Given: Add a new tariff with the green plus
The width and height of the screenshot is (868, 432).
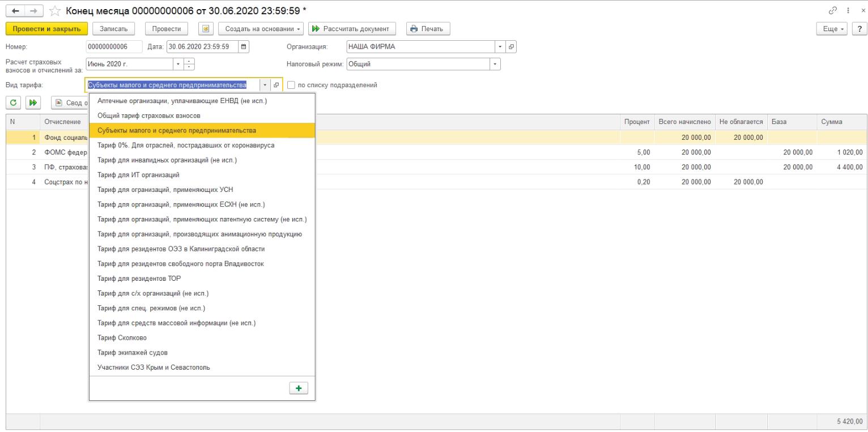Looking at the screenshot, I should [299, 387].
